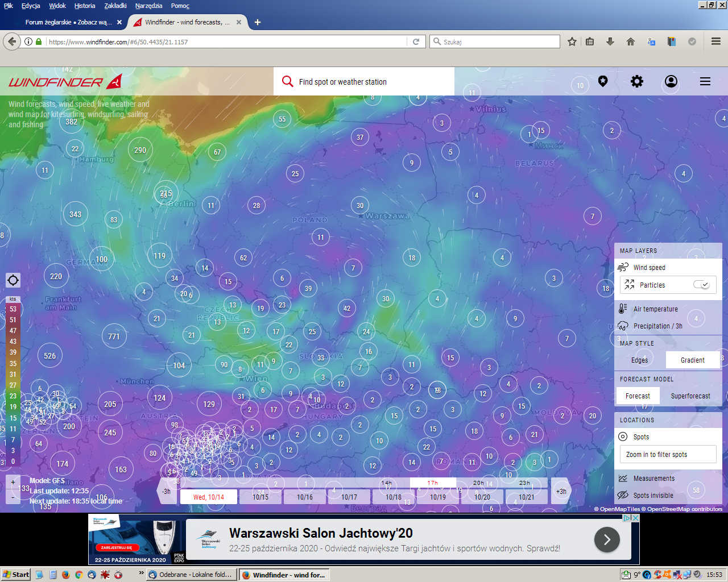This screenshot has height=582, width=728.
Task: Select the Spots location option
Action: point(641,437)
